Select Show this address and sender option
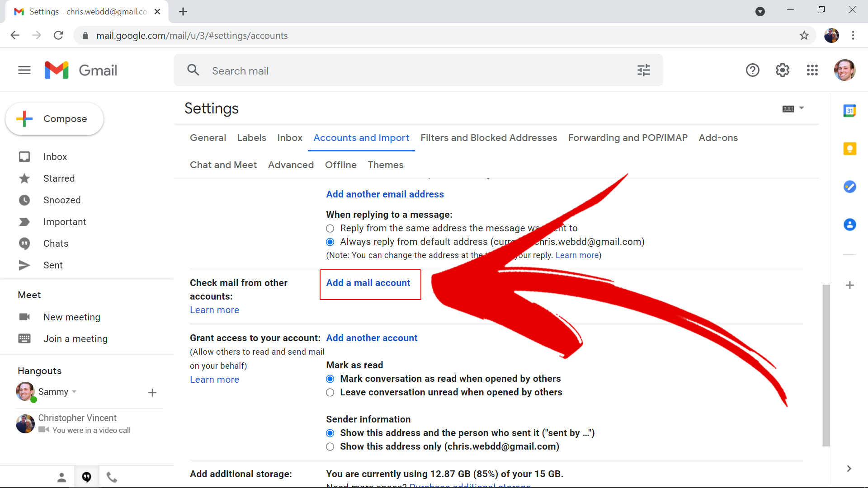The image size is (868, 488). pos(330,433)
